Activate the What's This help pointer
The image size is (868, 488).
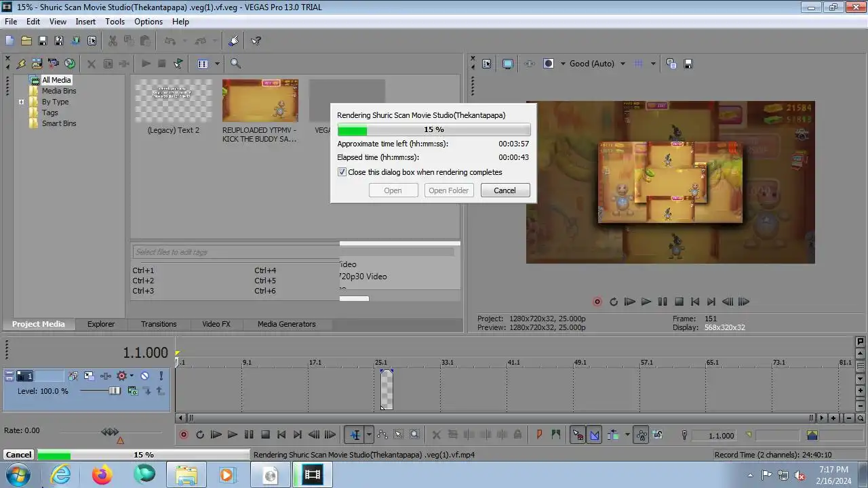point(256,41)
